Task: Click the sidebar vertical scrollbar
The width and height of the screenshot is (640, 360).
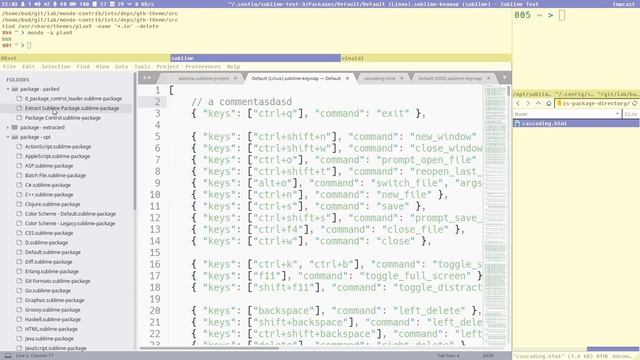Action: pos(135,142)
